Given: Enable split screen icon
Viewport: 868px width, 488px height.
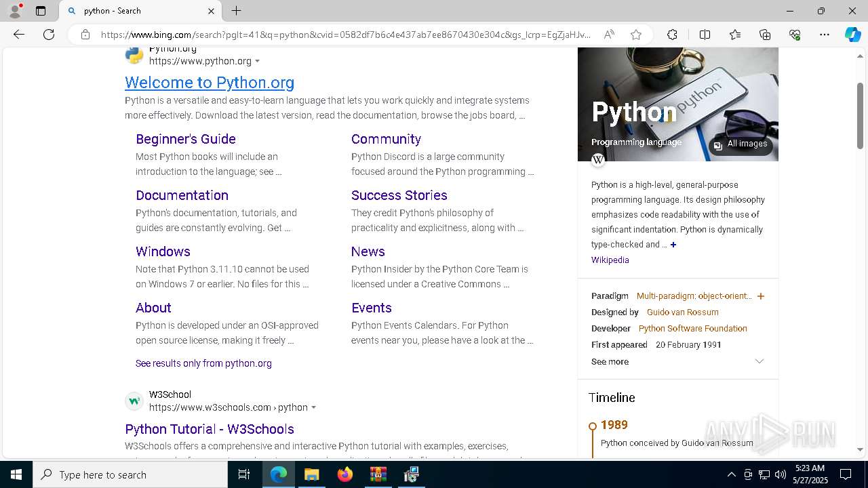Looking at the screenshot, I should (x=705, y=35).
